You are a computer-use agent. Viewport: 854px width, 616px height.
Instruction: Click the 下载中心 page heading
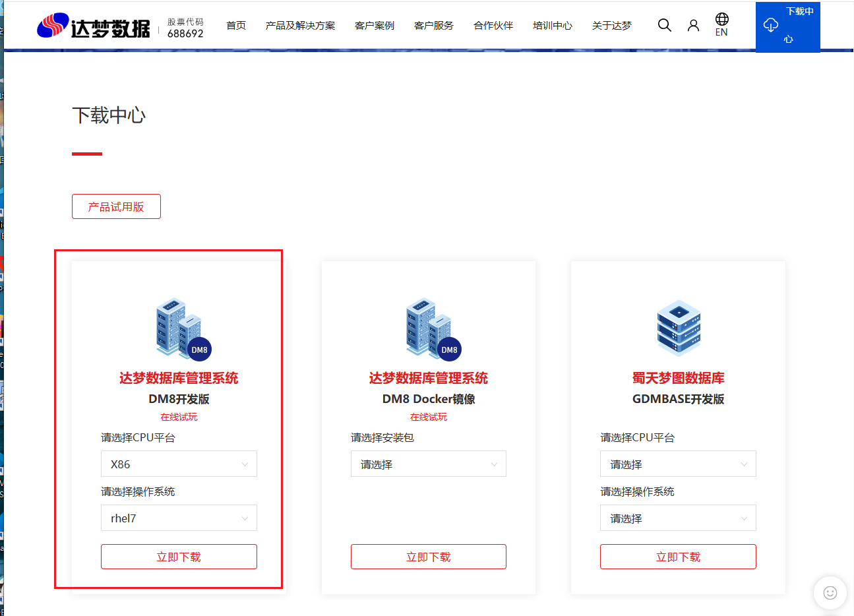tap(109, 115)
